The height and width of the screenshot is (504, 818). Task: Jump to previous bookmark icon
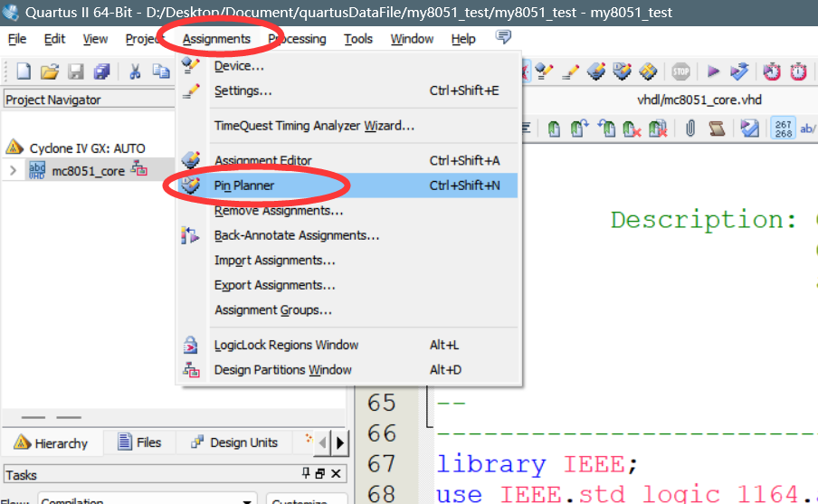pos(606,128)
